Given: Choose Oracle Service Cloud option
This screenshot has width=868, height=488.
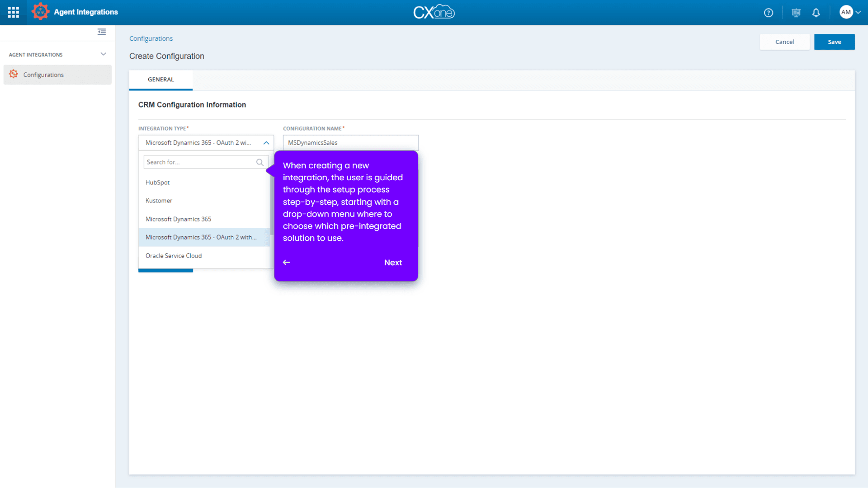Looking at the screenshot, I should [x=174, y=256].
